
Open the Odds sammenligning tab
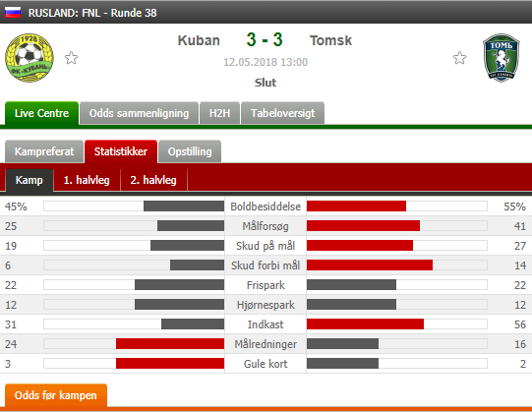[139, 113]
